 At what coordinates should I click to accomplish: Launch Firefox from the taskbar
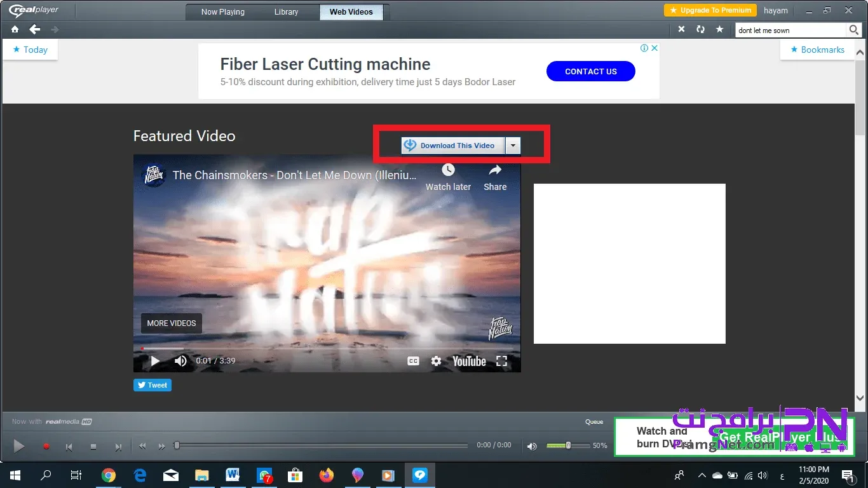coord(327,475)
